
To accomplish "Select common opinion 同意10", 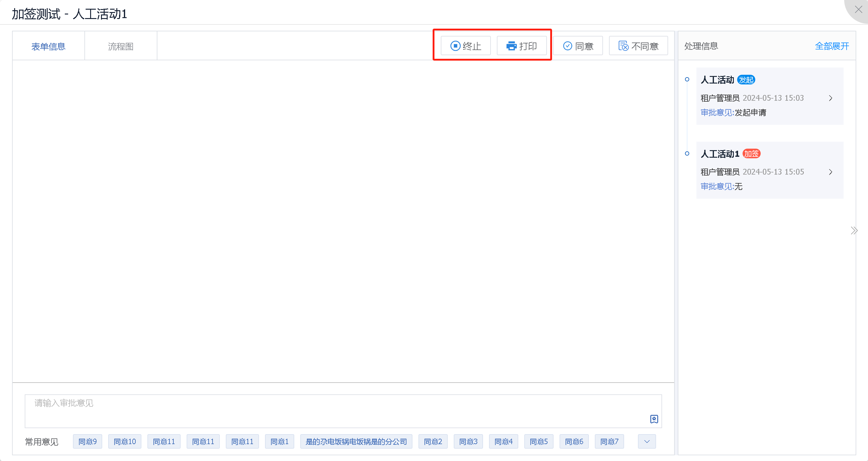I will click(125, 441).
